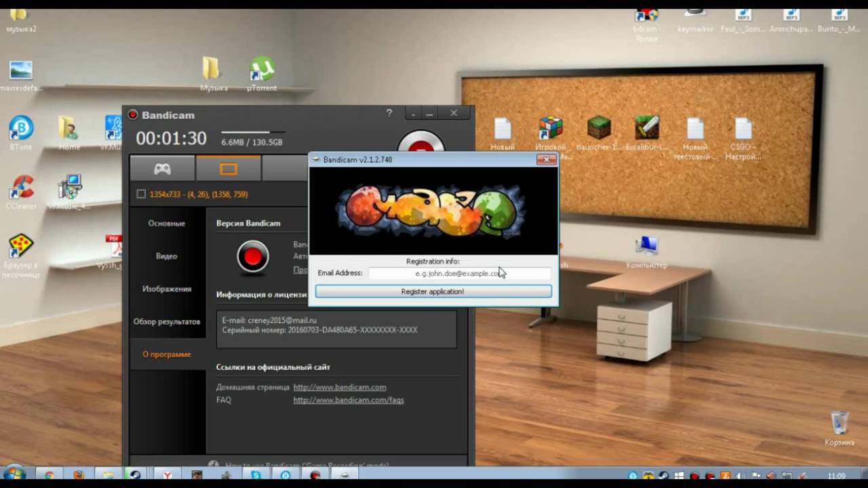Launch CCleaner from the desktop
The height and width of the screenshot is (488, 868).
21,192
